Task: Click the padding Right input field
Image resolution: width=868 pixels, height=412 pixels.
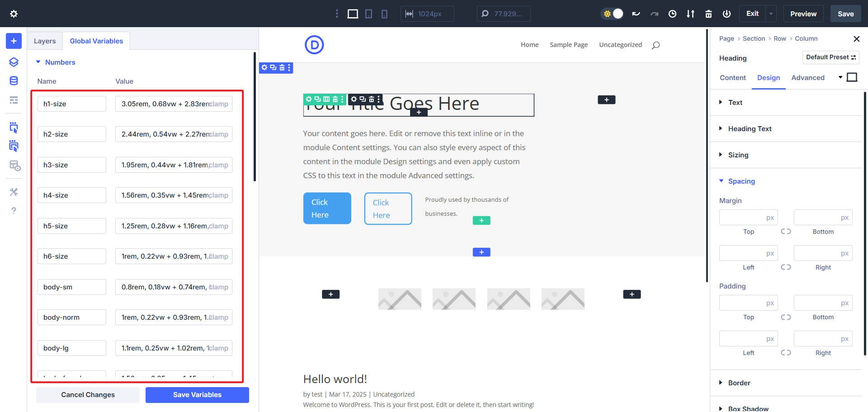Action: point(823,339)
